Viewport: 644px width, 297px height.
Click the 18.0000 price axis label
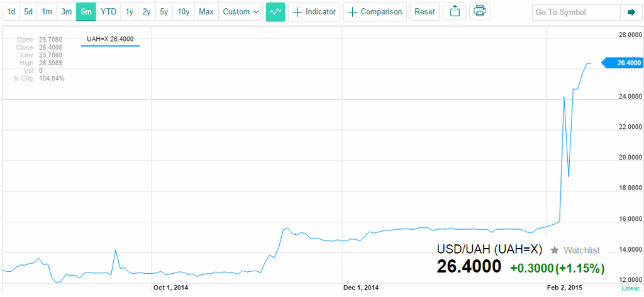pos(629,188)
